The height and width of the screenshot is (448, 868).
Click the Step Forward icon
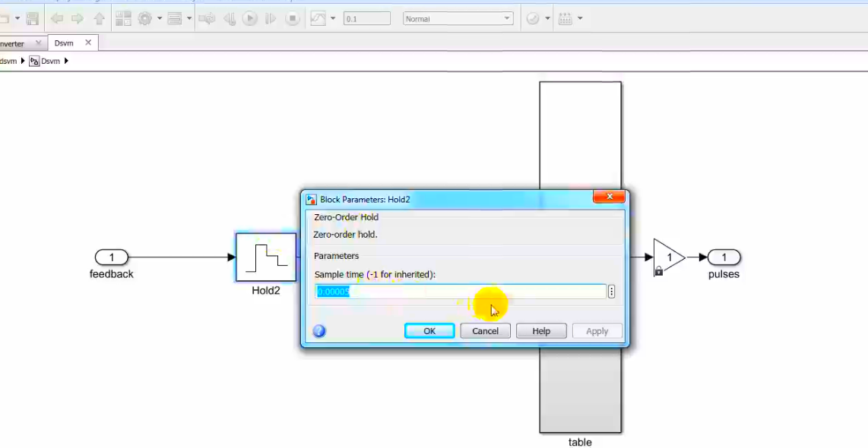click(271, 19)
